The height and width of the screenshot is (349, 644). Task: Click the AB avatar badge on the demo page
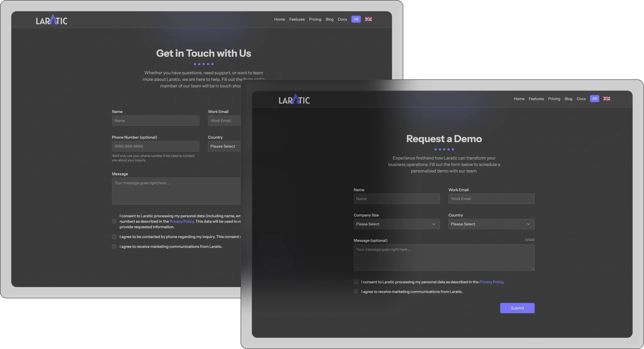point(594,99)
